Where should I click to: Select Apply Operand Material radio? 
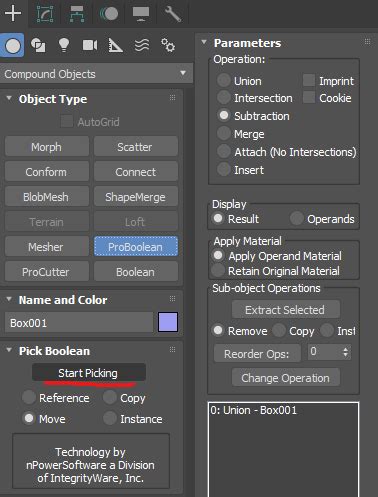pyautogui.click(x=218, y=255)
